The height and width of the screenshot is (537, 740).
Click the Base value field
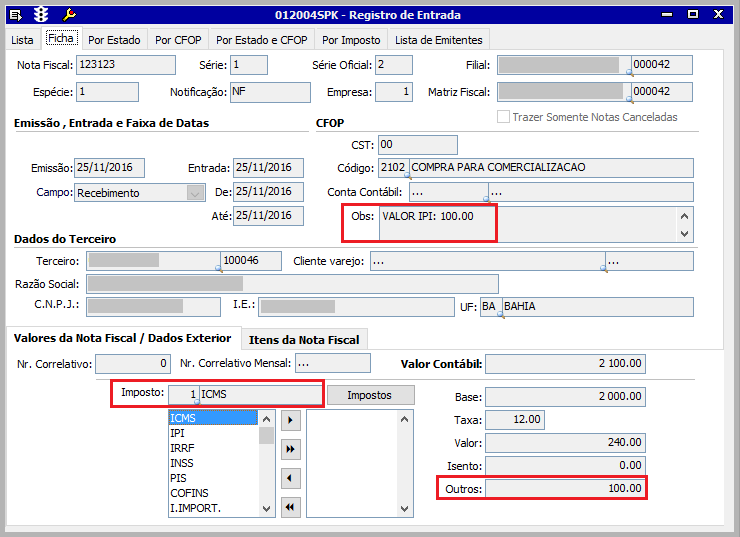tap(565, 397)
